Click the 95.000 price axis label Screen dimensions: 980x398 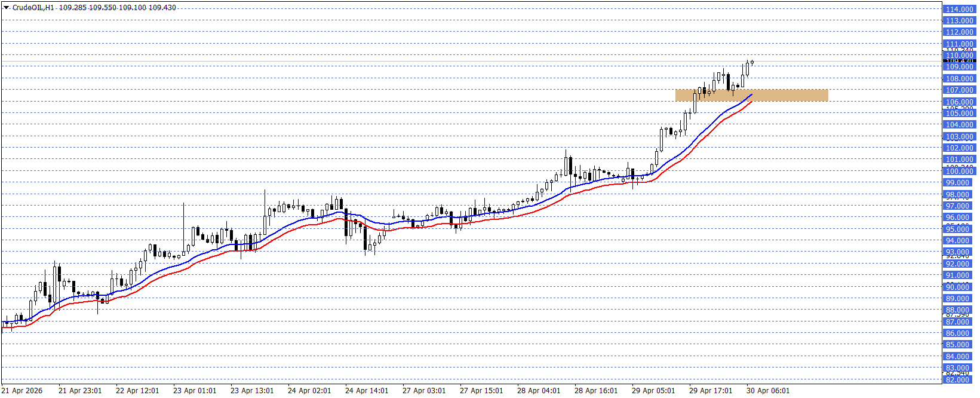[x=959, y=229]
